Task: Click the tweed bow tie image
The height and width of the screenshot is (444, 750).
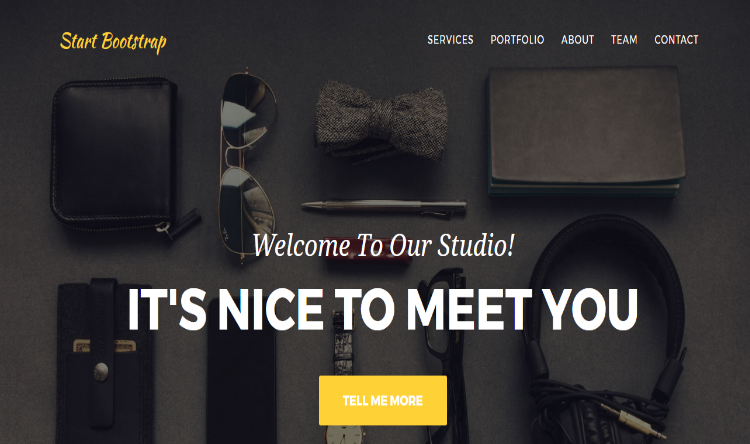Action: (x=381, y=122)
